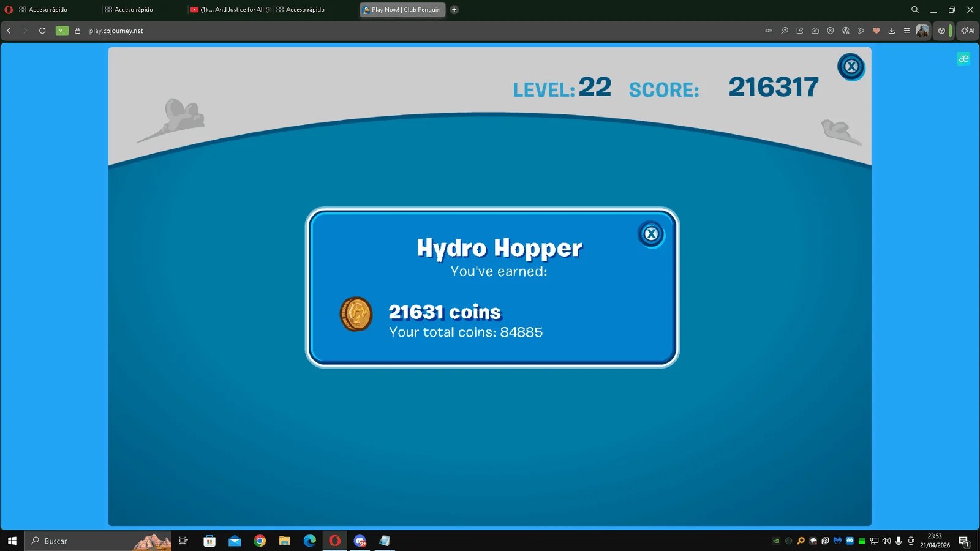
Task: Click Malwarebytes tray icon
Action: 837,541
